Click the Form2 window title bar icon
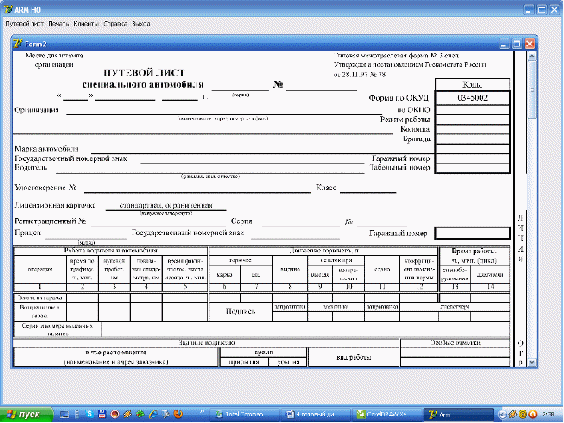Image resolution: width=564 pixels, height=423 pixels. click(18, 44)
